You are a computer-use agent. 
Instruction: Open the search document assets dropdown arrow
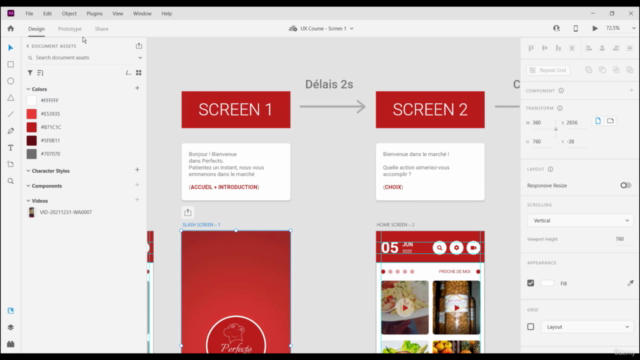coord(140,58)
